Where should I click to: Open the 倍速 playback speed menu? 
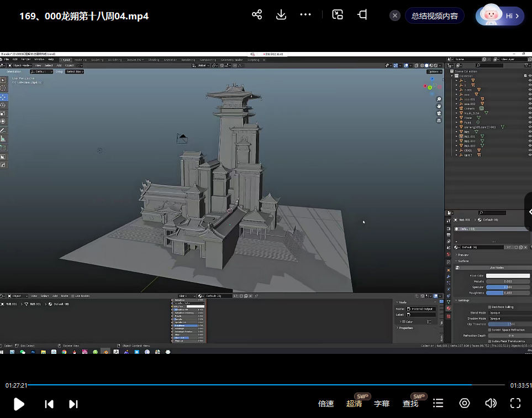pyautogui.click(x=326, y=404)
